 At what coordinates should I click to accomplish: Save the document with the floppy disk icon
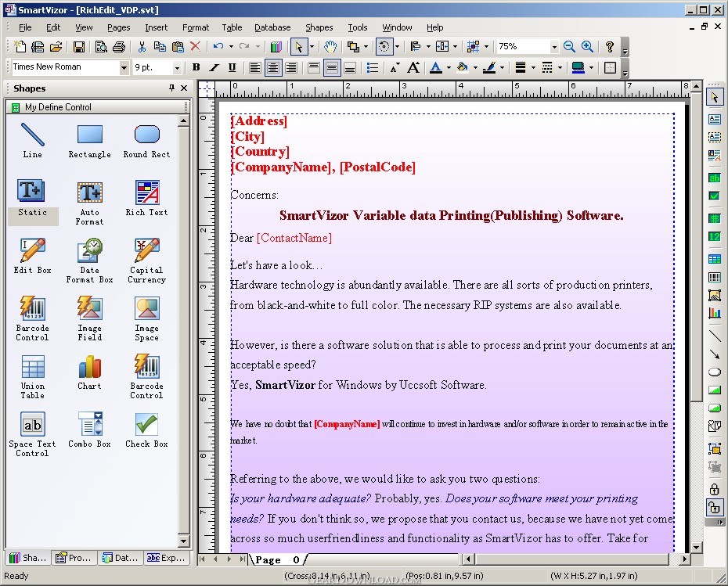click(x=78, y=46)
